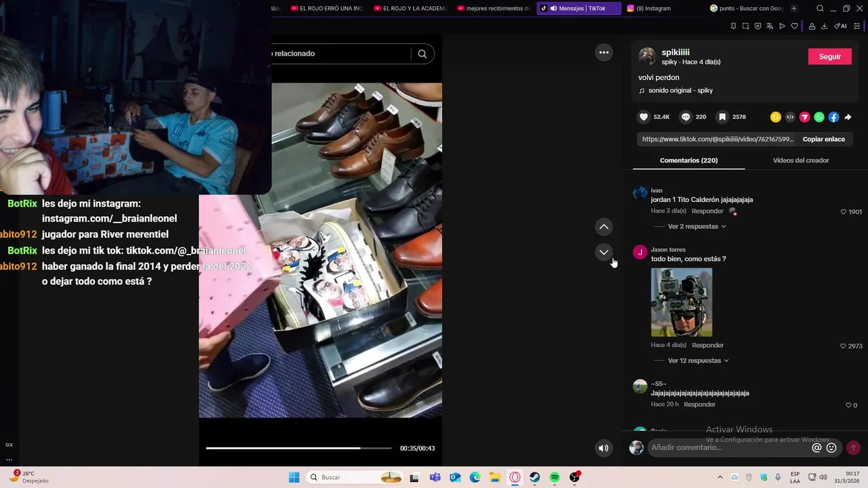Open punto - Buscar con Google tab
This screenshot has width=868, height=488.
(747, 8)
